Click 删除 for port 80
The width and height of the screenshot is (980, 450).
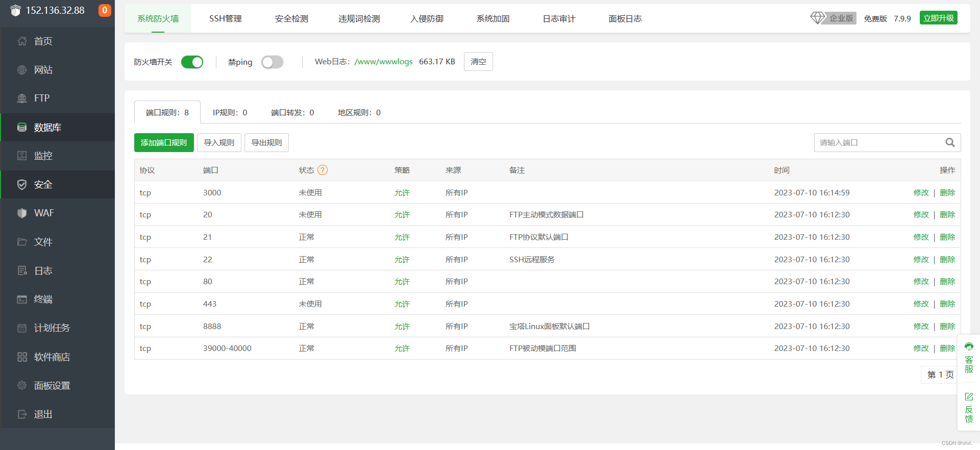pos(947,282)
